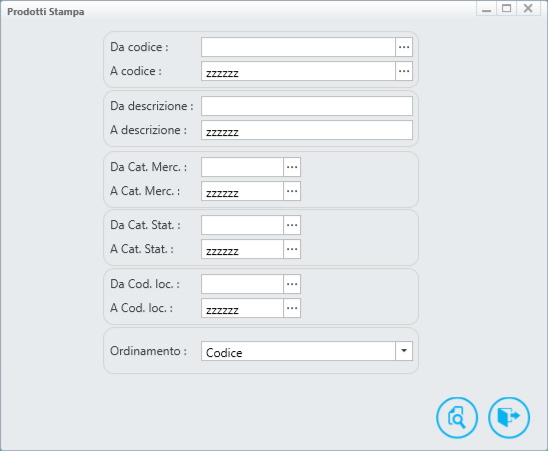Browse values for Da Cat. Merc.
Viewport: 548px width, 451px height.
292,167
